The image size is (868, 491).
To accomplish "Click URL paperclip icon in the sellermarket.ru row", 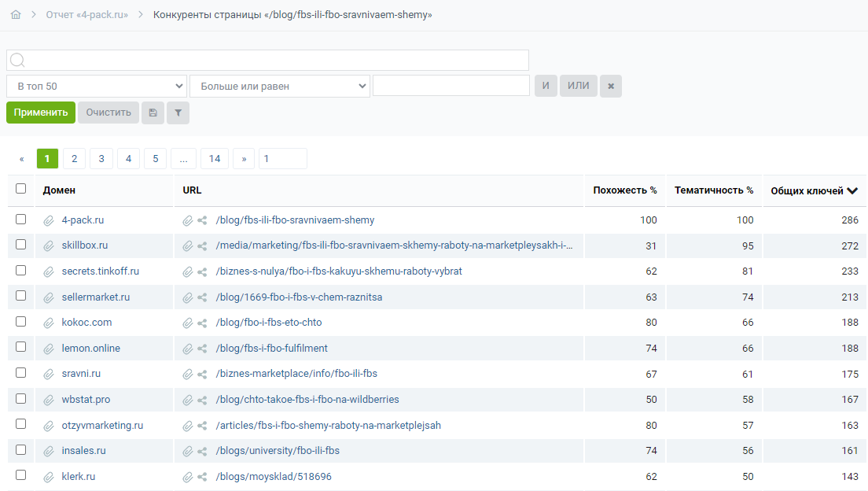I will point(188,297).
